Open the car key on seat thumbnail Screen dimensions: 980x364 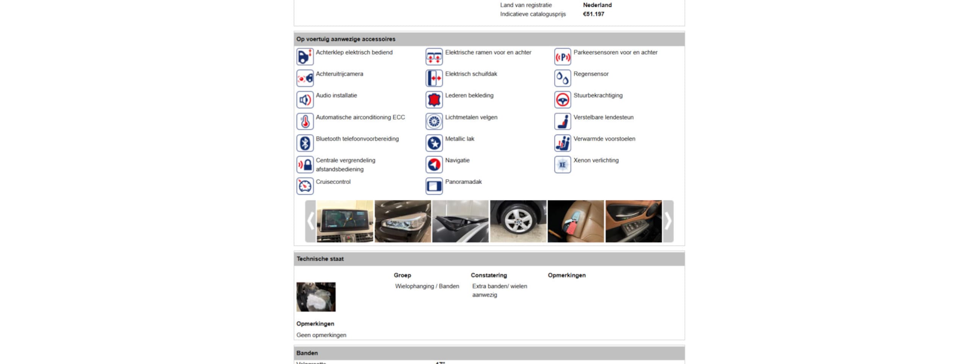[575, 221]
